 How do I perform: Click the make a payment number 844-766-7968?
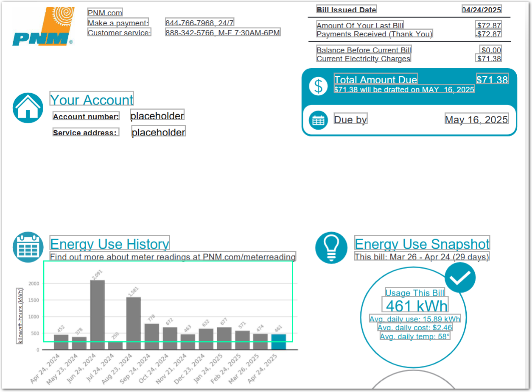click(x=200, y=23)
